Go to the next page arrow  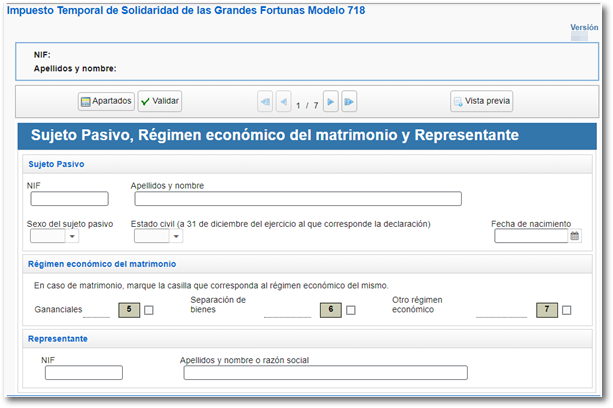pyautogui.click(x=331, y=102)
